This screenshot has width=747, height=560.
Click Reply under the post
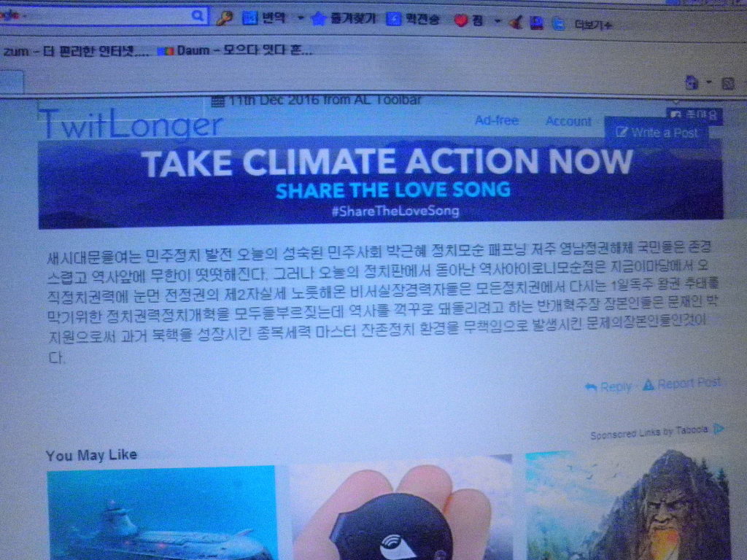[608, 386]
